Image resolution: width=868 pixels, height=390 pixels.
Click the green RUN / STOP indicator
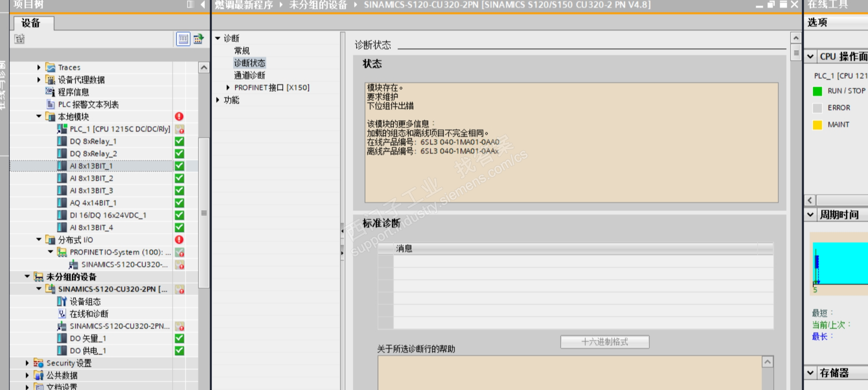[x=818, y=91]
